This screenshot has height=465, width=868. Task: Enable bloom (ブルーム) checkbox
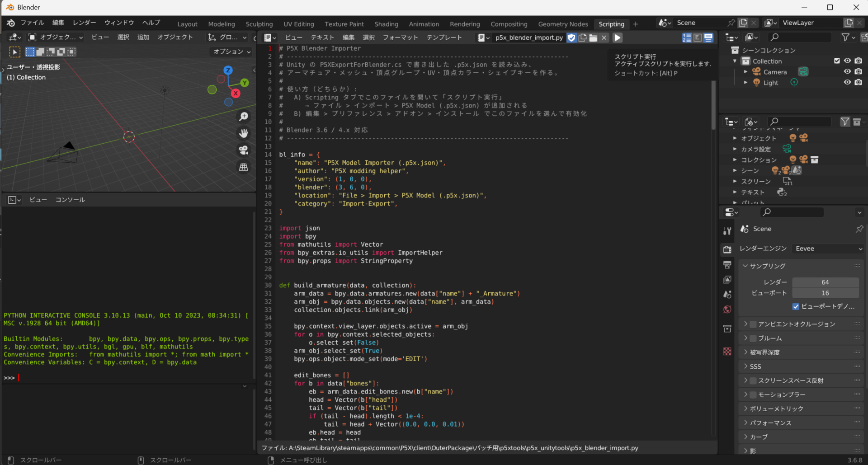753,338
